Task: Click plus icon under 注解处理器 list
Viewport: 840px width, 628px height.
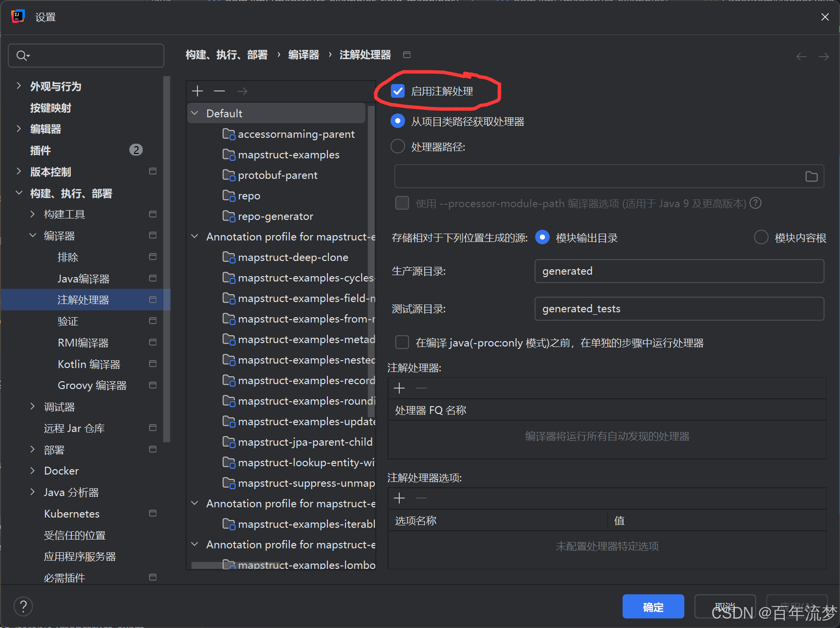Action: (399, 388)
